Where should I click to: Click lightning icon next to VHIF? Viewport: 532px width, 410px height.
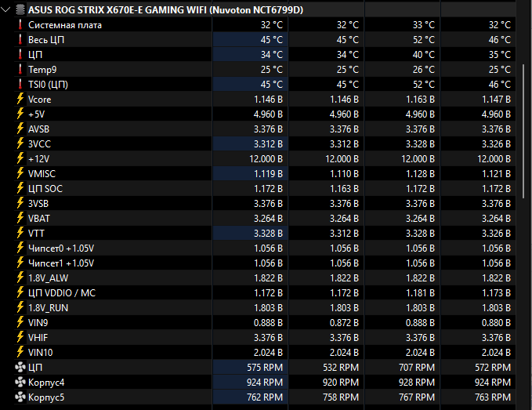tap(20, 337)
